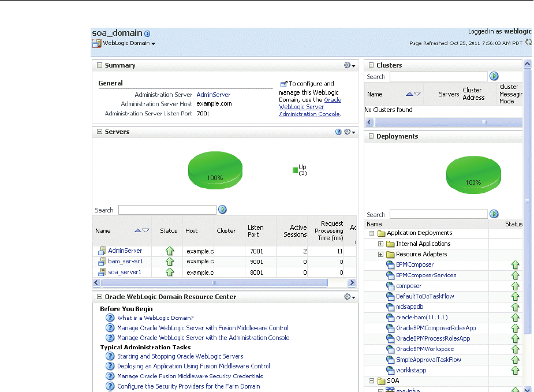The width and height of the screenshot is (534, 392).
Task: Click the page refresh icon
Action: (528, 42)
